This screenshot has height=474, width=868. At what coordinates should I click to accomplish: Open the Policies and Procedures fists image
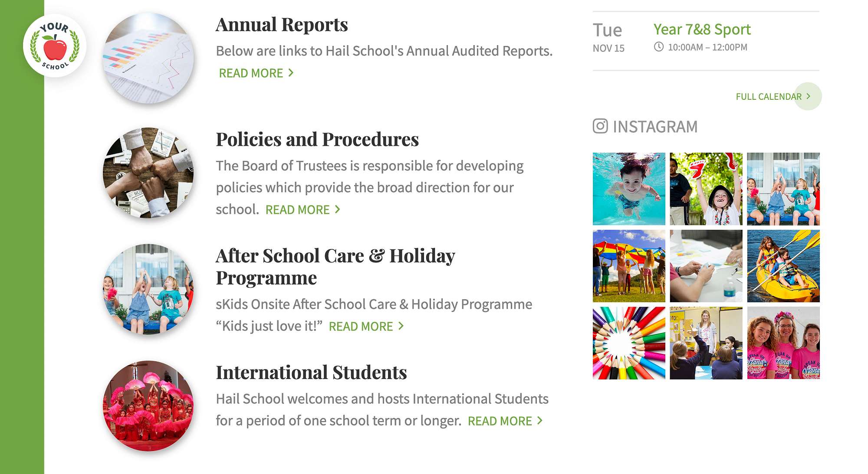click(x=148, y=173)
